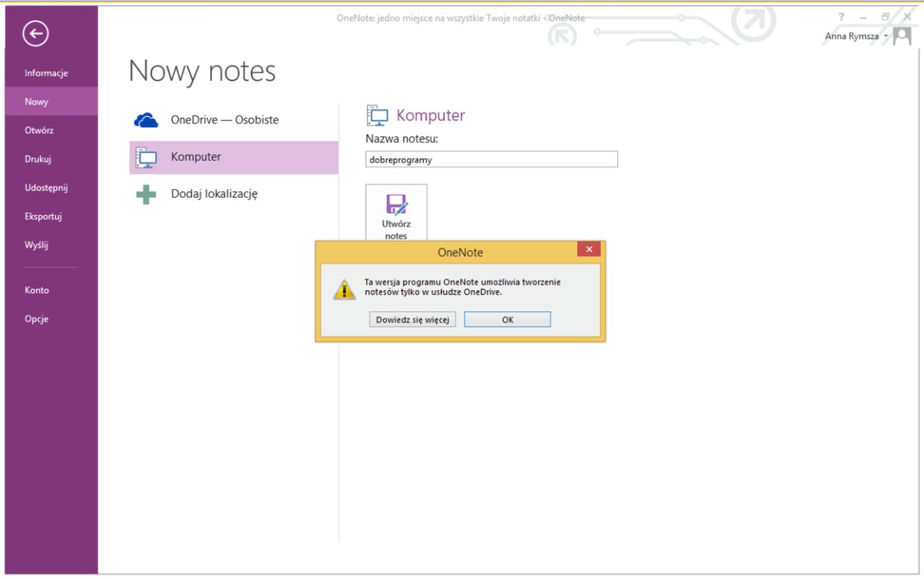The image size is (924, 579).
Task: Click the green plus Dodaj lokalizację icon
Action: tap(146, 194)
